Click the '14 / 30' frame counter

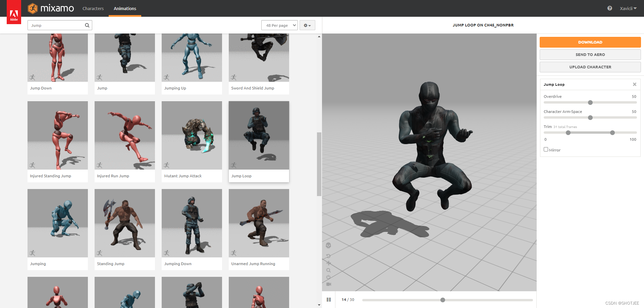(x=348, y=300)
